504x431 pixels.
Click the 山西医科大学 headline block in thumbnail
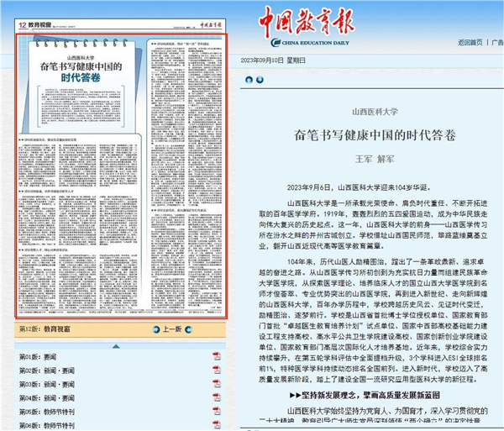click(x=77, y=66)
